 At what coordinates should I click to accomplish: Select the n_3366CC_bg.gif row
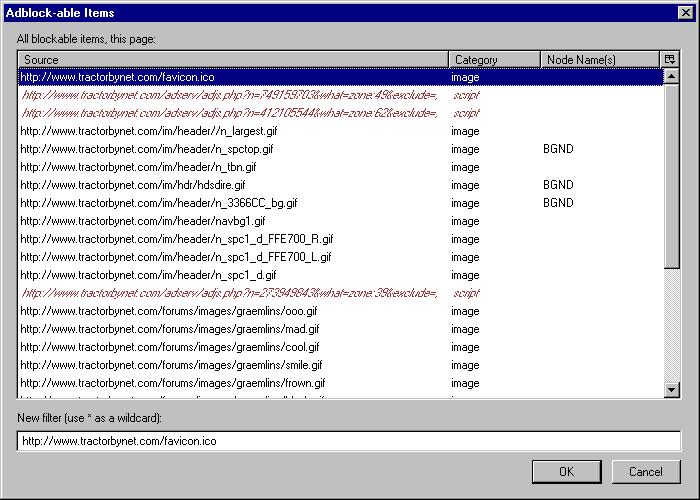(x=341, y=203)
